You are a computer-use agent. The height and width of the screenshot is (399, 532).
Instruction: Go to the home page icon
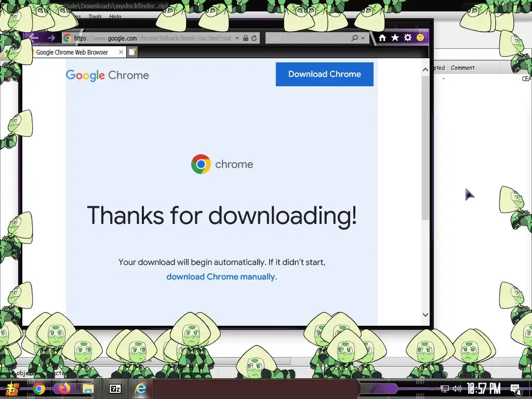pos(382,37)
